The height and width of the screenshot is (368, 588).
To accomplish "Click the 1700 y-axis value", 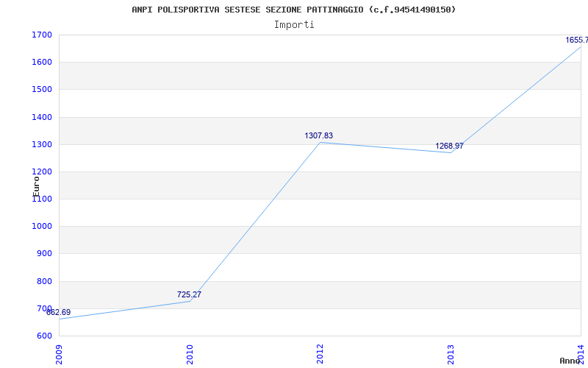I will pyautogui.click(x=42, y=35).
